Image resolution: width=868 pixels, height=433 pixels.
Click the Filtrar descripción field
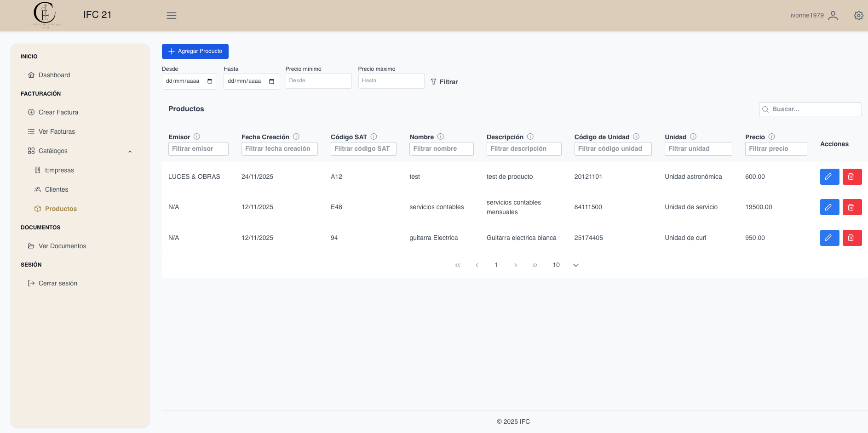pos(524,149)
